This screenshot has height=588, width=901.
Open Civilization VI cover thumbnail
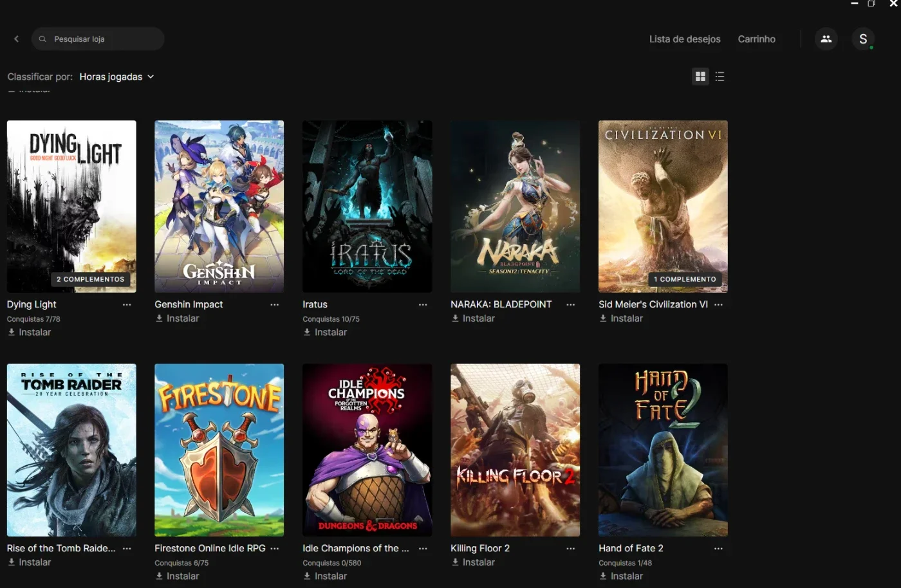pyautogui.click(x=663, y=207)
